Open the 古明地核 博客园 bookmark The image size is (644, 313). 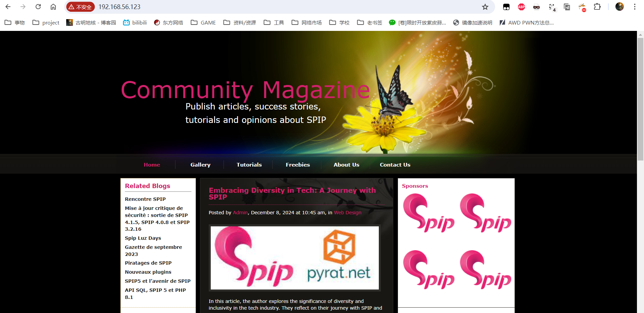91,23
